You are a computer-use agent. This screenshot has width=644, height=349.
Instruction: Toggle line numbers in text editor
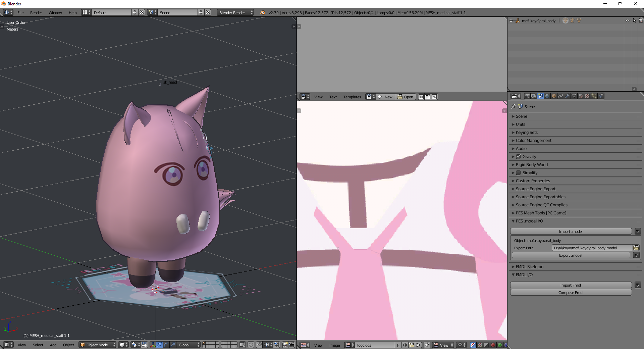[x=421, y=97]
